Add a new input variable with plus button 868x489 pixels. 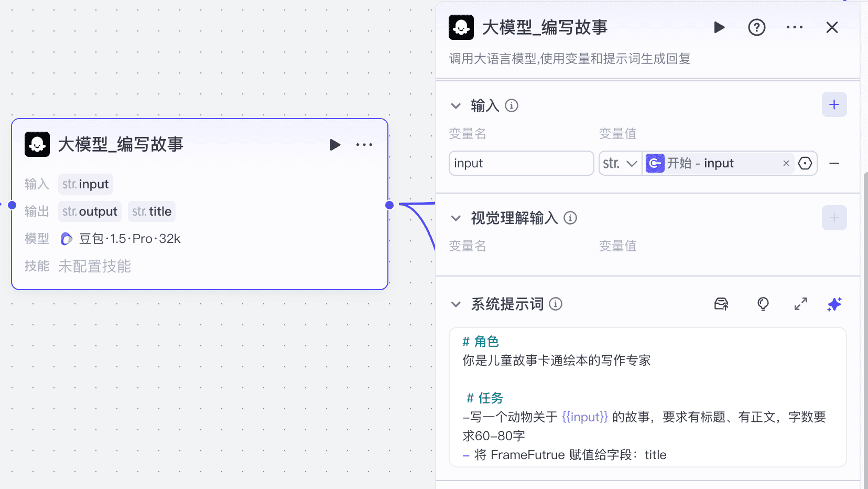pyautogui.click(x=834, y=104)
